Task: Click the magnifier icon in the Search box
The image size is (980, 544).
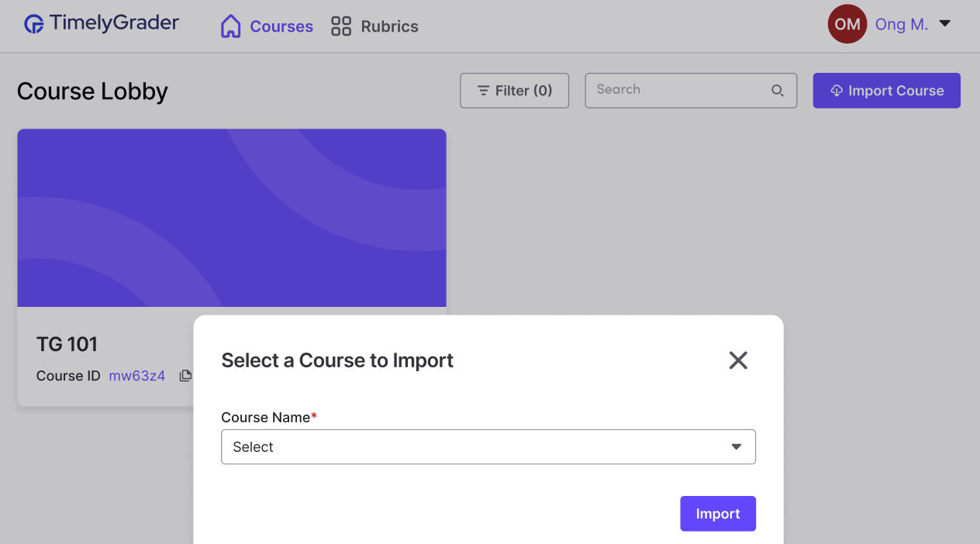Action: pos(778,91)
